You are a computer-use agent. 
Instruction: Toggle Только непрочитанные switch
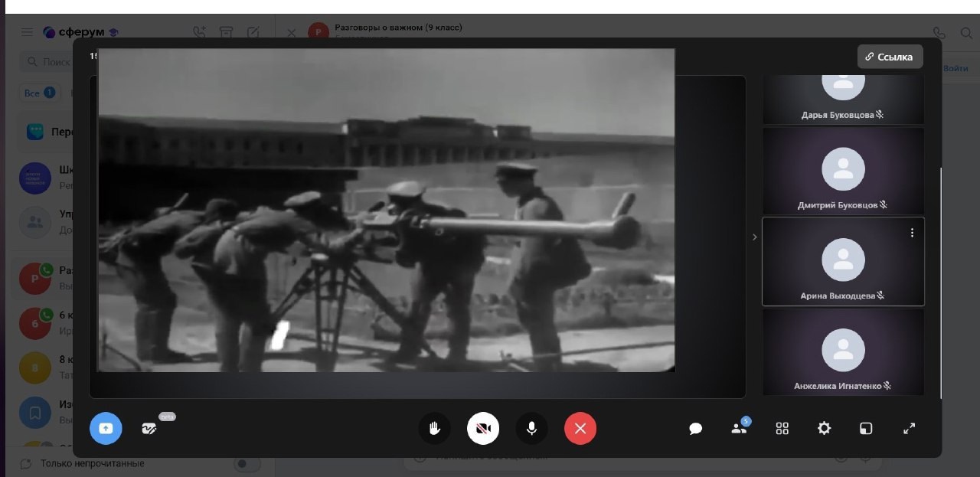pyautogui.click(x=247, y=464)
